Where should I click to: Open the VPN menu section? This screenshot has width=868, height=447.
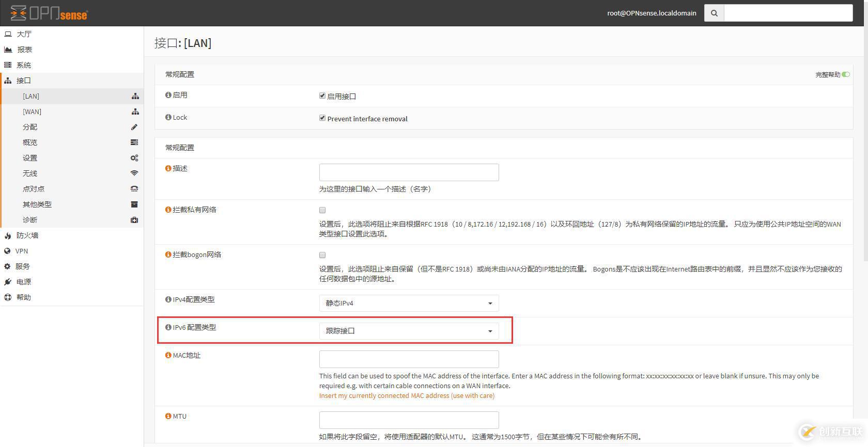pyautogui.click(x=22, y=251)
